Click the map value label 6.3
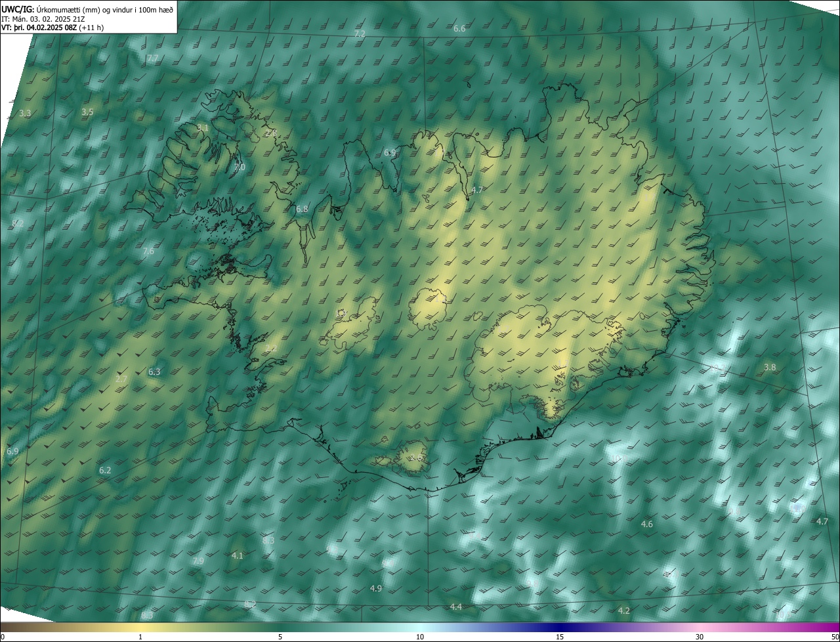Image resolution: width=840 pixels, height=642 pixels. pos(154,372)
